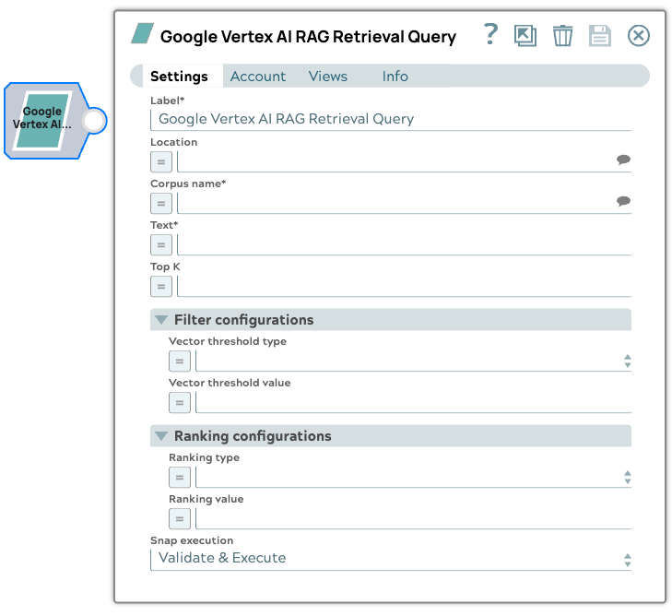Click the pop-out dialog icon
Image resolution: width=672 pixels, height=616 pixels.
point(525,36)
